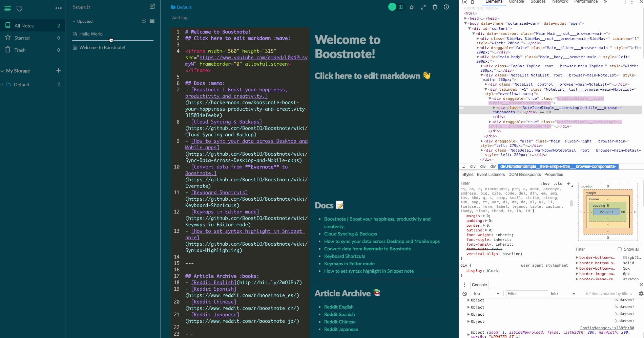Toggle DevTools device toolbar icon
The width and height of the screenshot is (644, 338).
pyautogui.click(x=474, y=2)
